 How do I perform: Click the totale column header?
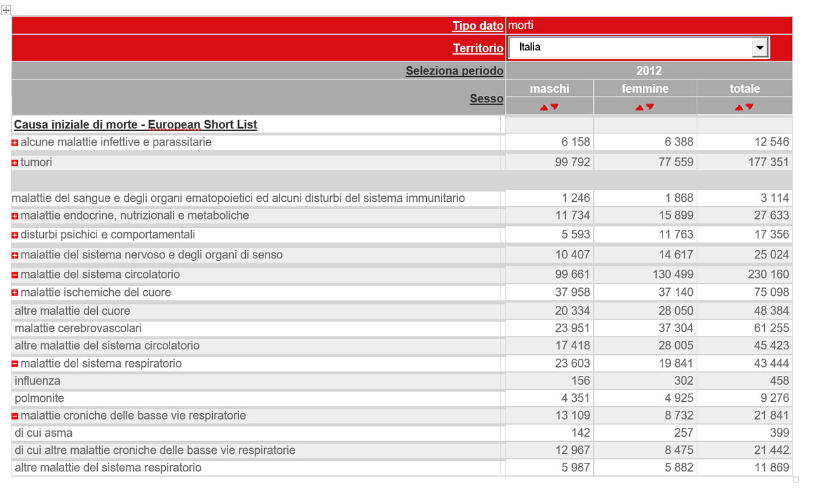[x=745, y=89]
